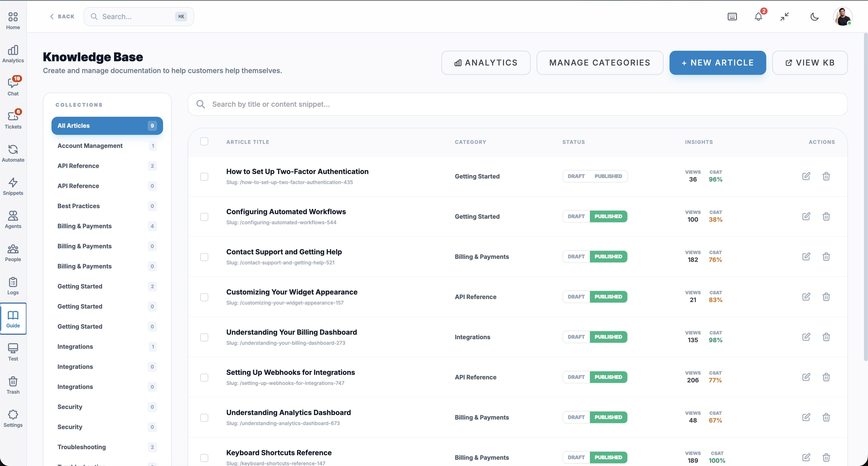Tick the select-all header checkbox
The width and height of the screenshot is (868, 466).
point(204,141)
